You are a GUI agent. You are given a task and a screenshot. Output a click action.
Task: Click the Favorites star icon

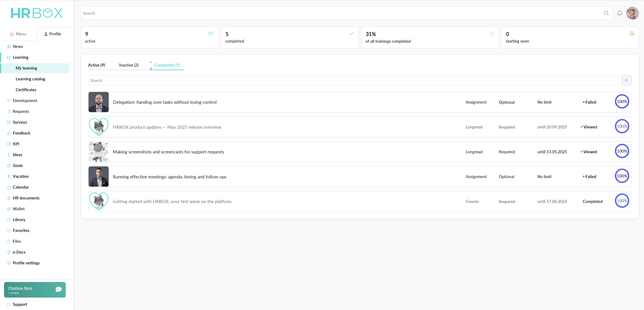click(9, 231)
